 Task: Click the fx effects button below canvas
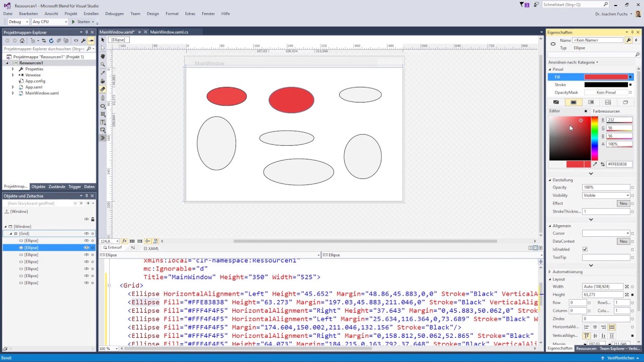click(124, 241)
